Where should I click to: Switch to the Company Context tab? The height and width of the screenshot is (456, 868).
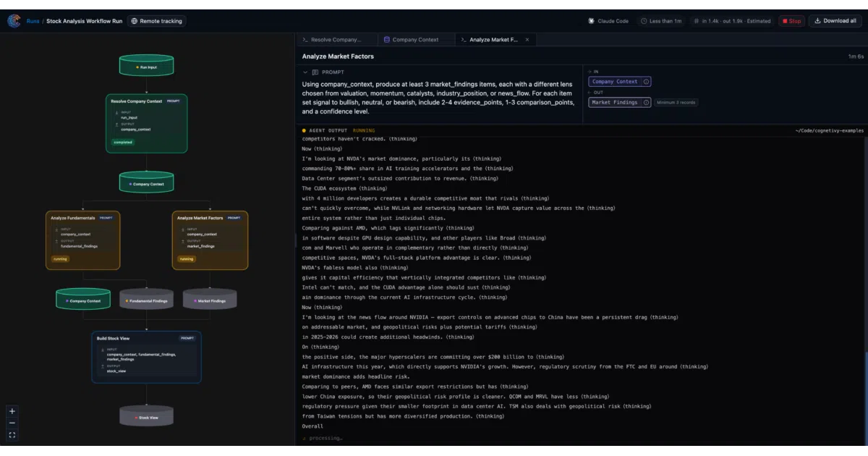pyautogui.click(x=415, y=40)
